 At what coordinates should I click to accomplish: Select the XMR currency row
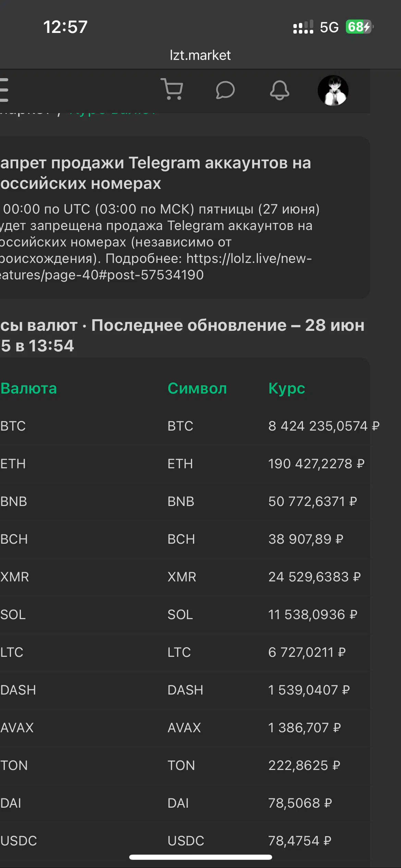click(x=185, y=577)
